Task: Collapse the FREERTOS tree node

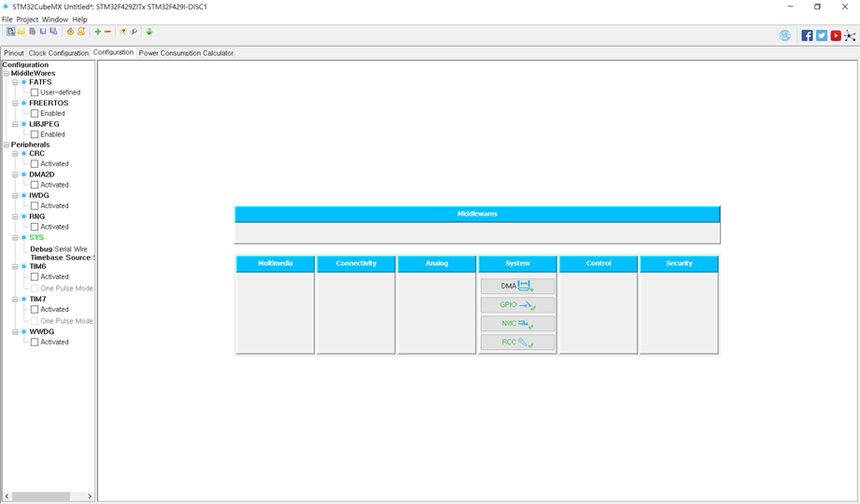Action: click(x=15, y=103)
